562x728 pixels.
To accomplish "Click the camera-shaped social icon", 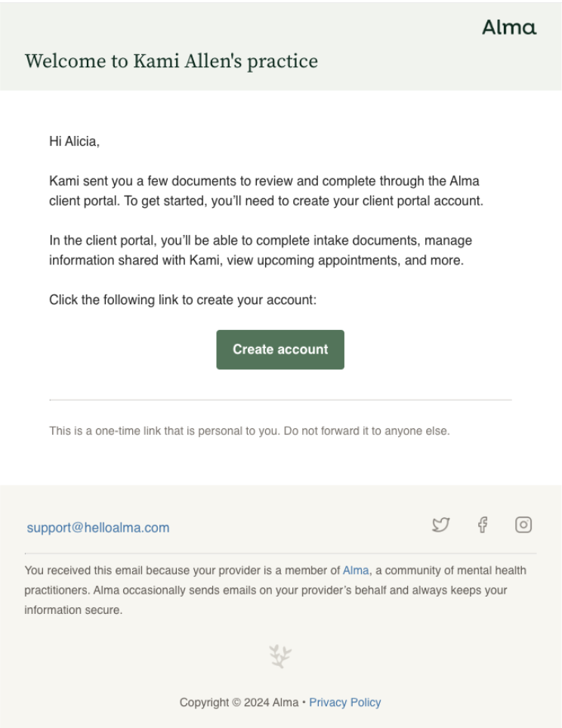I will pyautogui.click(x=523, y=524).
